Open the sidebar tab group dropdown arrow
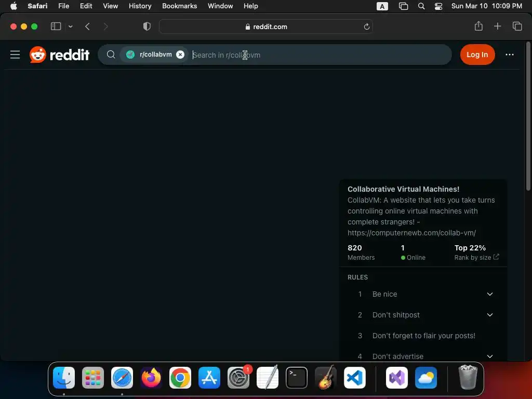 (x=70, y=26)
